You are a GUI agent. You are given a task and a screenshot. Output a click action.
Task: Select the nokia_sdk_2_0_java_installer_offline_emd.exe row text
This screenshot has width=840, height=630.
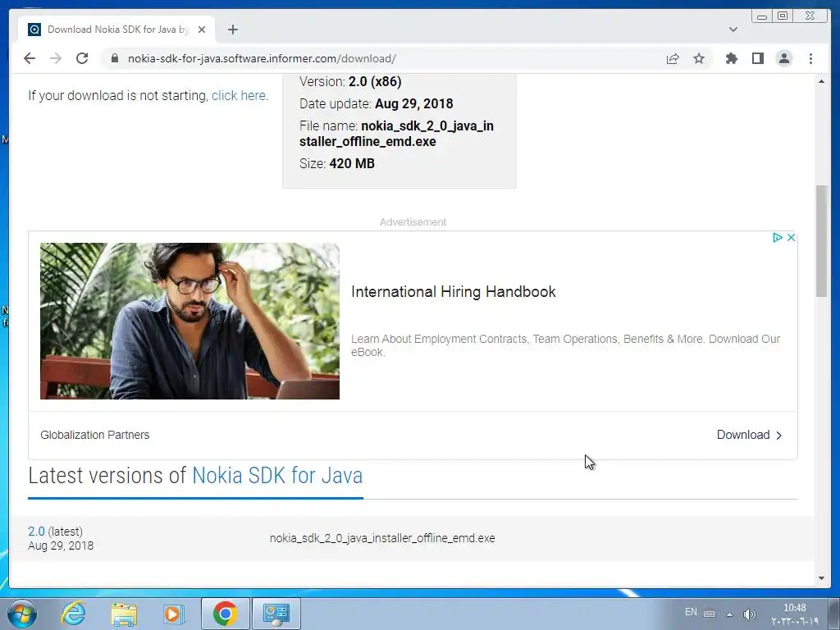point(382,538)
